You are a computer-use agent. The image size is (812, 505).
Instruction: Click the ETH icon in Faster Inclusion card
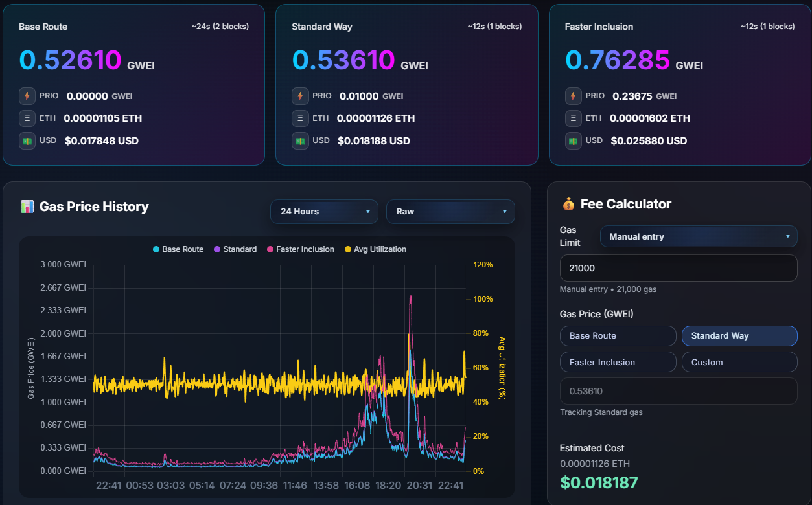(574, 118)
